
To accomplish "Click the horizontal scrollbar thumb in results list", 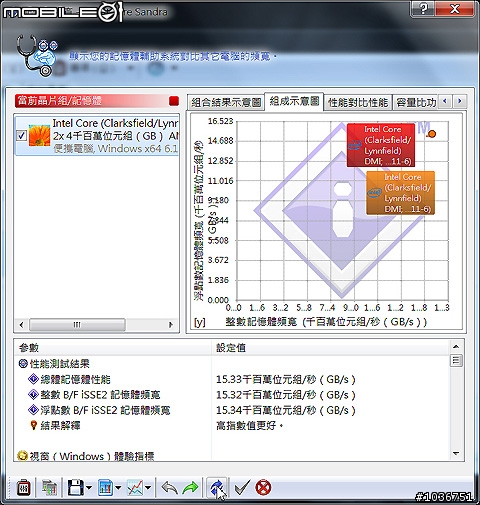I will [x=77, y=325].
